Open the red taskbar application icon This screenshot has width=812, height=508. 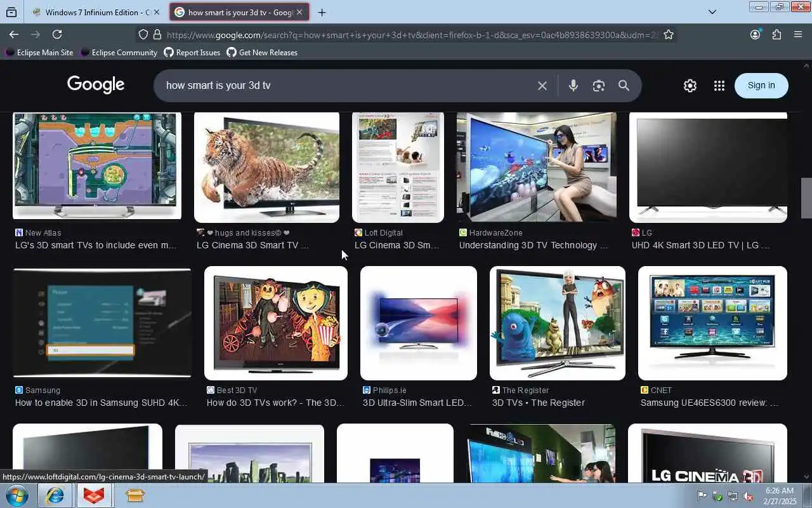point(94,496)
